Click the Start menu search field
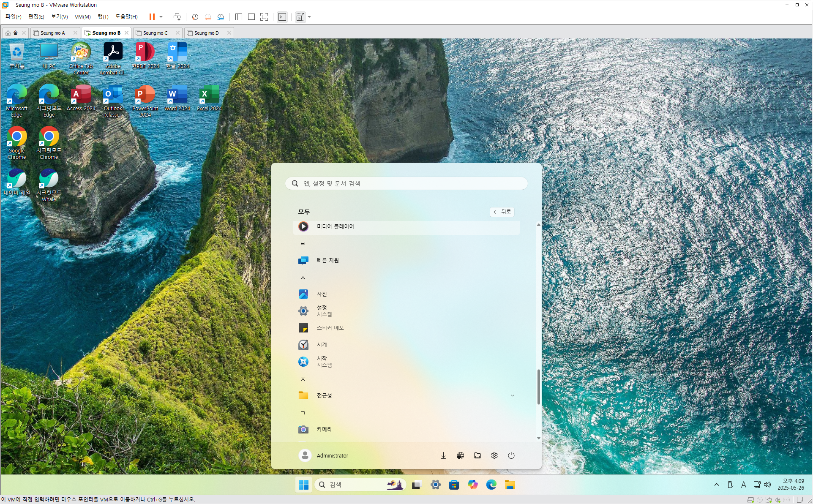 pyautogui.click(x=406, y=183)
